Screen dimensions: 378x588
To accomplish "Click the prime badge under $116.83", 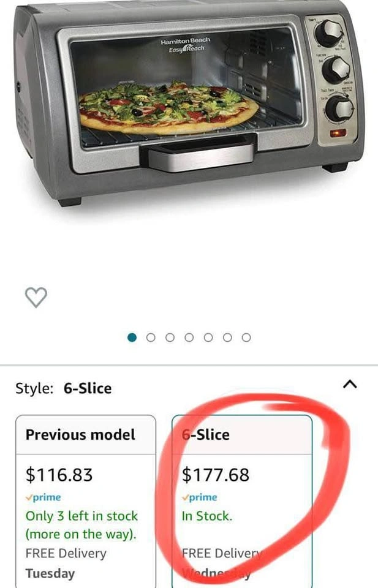I will pyautogui.click(x=43, y=497).
